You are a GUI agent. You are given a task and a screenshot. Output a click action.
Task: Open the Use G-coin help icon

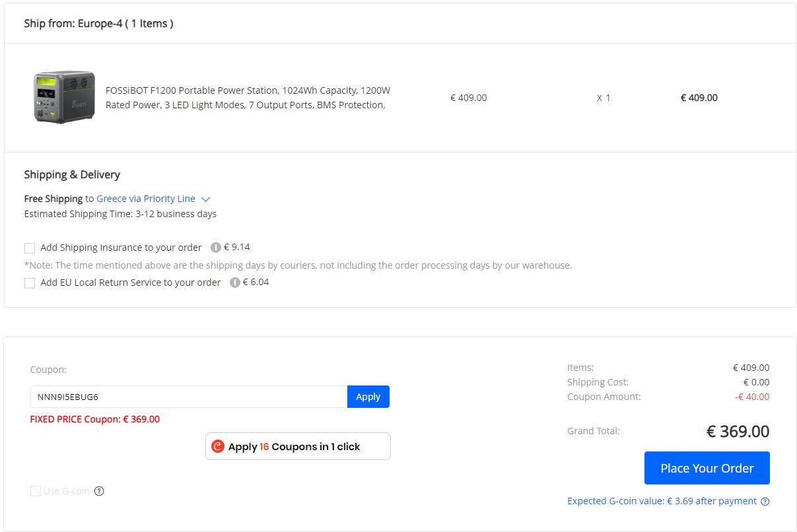pyautogui.click(x=99, y=491)
